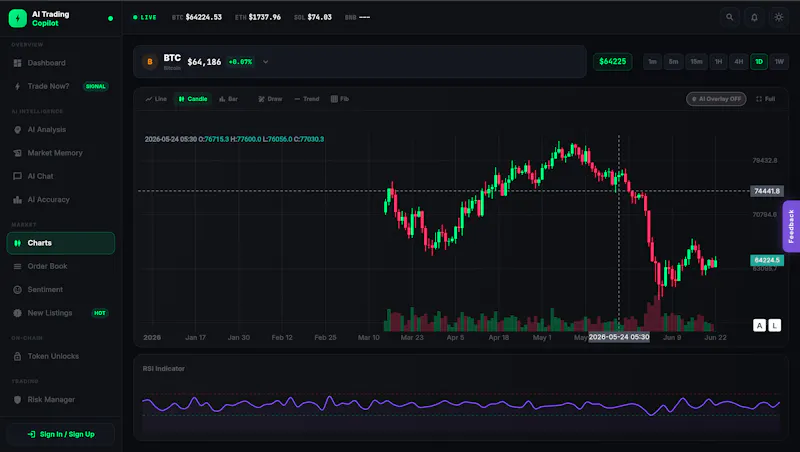Open chart in Full screen
The height and width of the screenshot is (452, 800).
click(766, 99)
